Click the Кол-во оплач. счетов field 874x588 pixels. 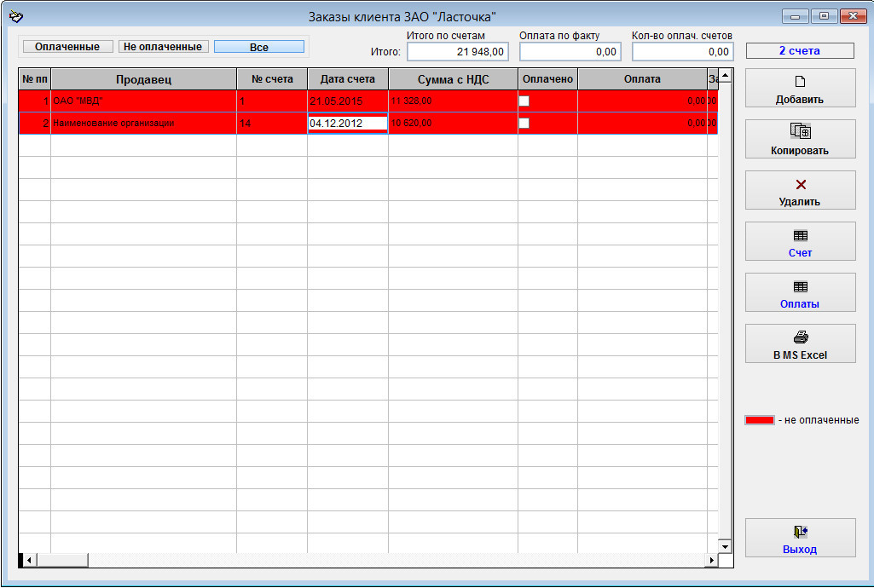(x=683, y=52)
